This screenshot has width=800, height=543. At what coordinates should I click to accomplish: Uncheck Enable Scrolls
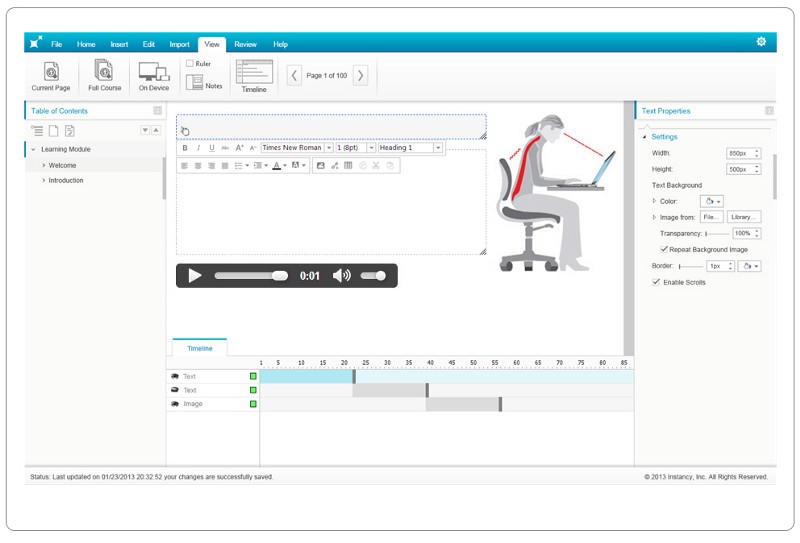[656, 282]
